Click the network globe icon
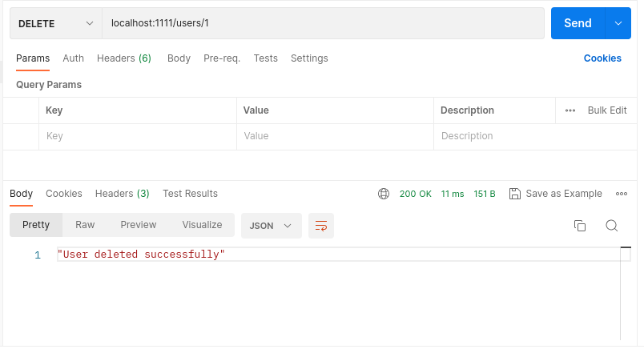The width and height of the screenshot is (644, 349). pyautogui.click(x=384, y=194)
